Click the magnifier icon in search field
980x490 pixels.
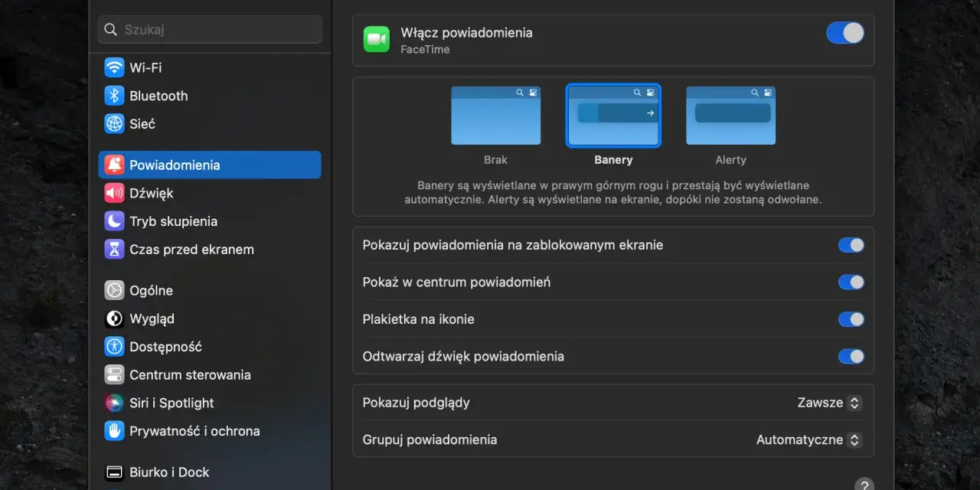111,30
